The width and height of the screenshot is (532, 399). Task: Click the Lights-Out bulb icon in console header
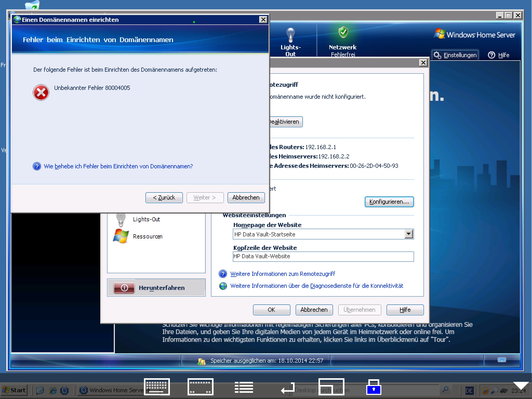tap(290, 35)
